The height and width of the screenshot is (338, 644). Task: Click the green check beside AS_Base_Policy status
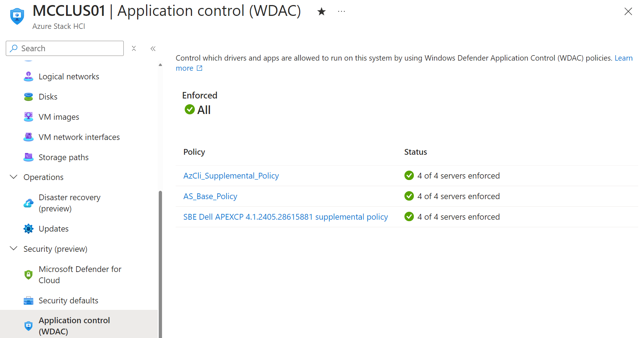[409, 196]
